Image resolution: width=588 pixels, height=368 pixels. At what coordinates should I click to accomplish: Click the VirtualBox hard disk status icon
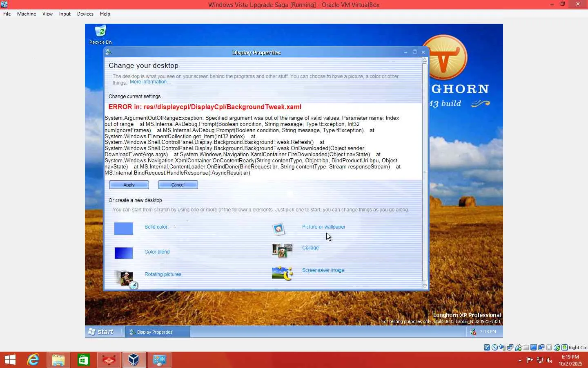pos(487,348)
